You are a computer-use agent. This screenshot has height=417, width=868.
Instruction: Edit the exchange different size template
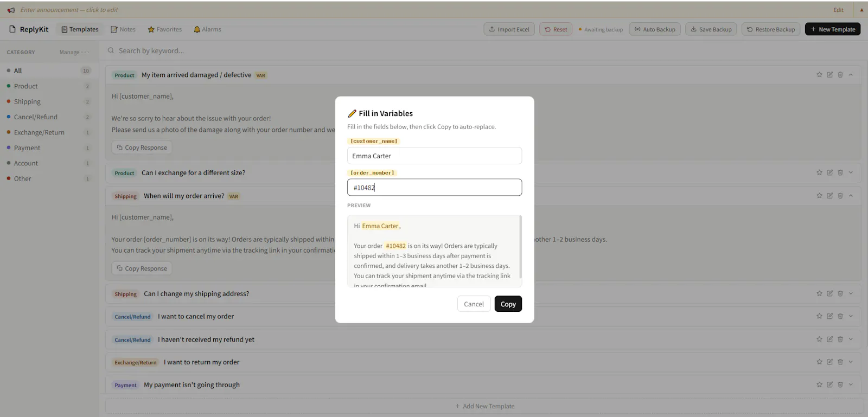tap(829, 172)
